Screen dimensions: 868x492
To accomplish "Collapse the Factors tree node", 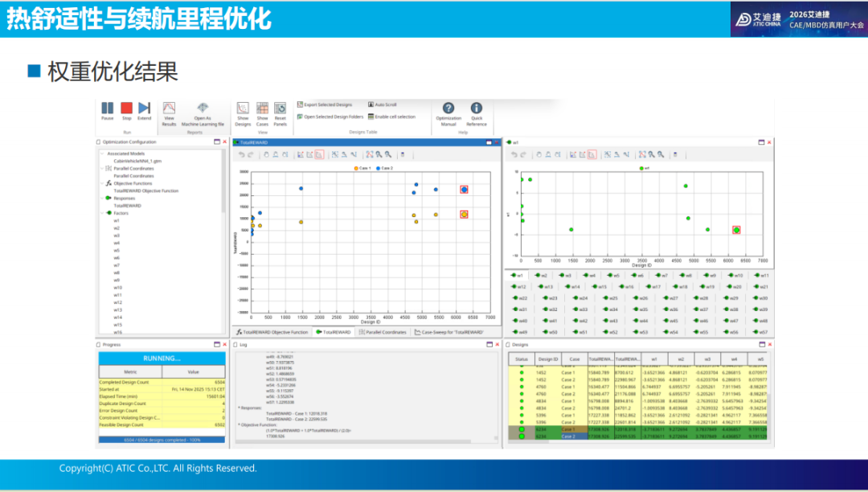I will (102, 212).
